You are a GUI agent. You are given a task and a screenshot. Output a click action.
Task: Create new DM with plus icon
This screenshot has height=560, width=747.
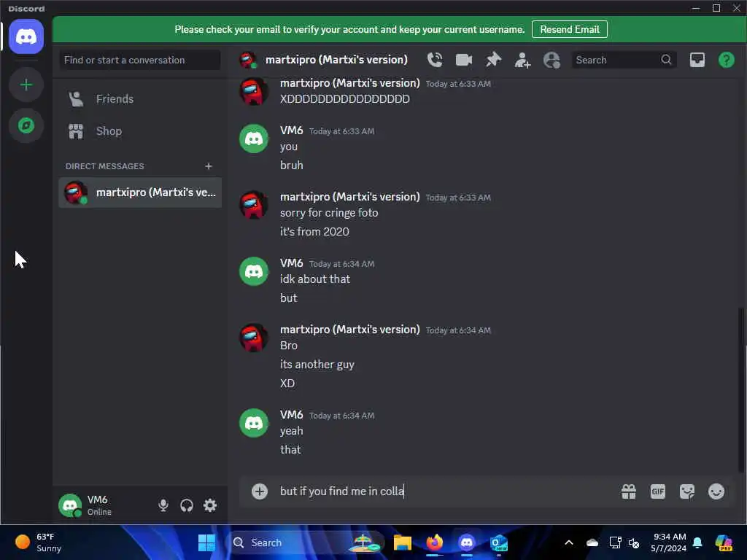pos(208,166)
